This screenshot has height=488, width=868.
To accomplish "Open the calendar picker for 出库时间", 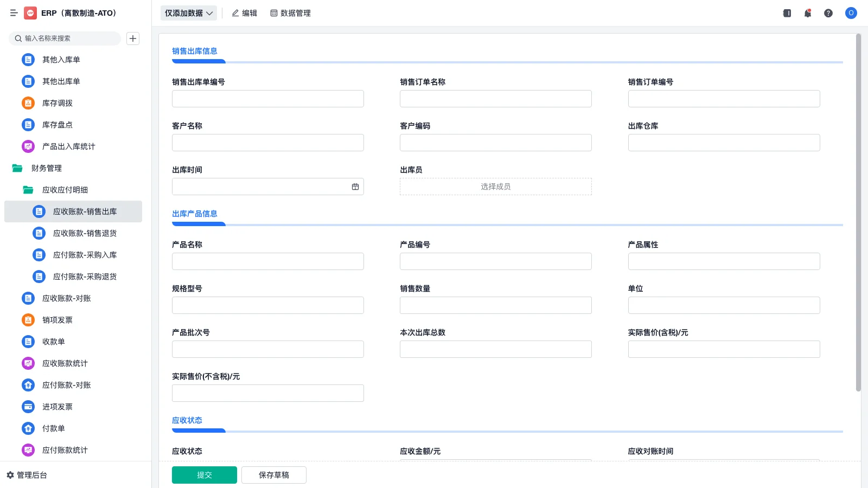I will point(355,186).
